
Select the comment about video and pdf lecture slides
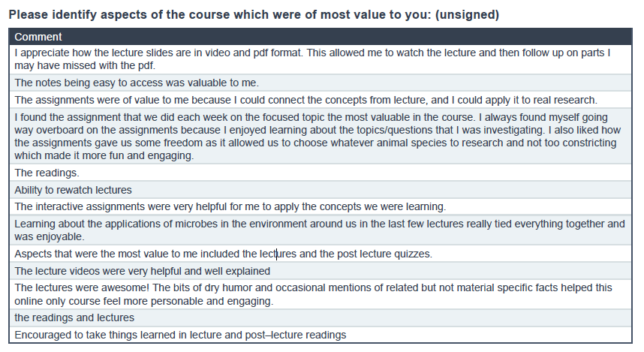pyautogui.click(x=311, y=59)
